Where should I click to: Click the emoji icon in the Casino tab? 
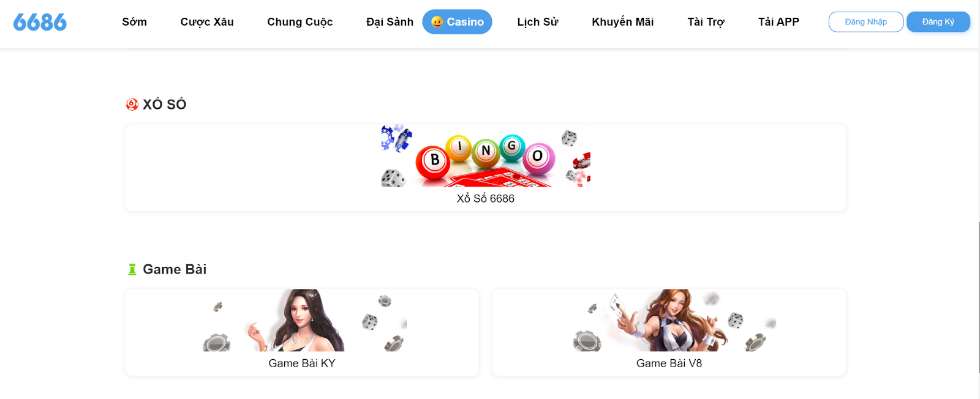437,22
